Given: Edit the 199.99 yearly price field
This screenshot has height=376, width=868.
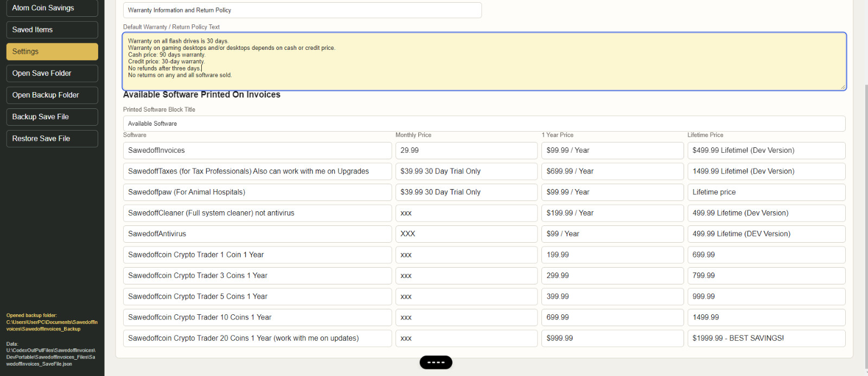Looking at the screenshot, I should pos(612,255).
